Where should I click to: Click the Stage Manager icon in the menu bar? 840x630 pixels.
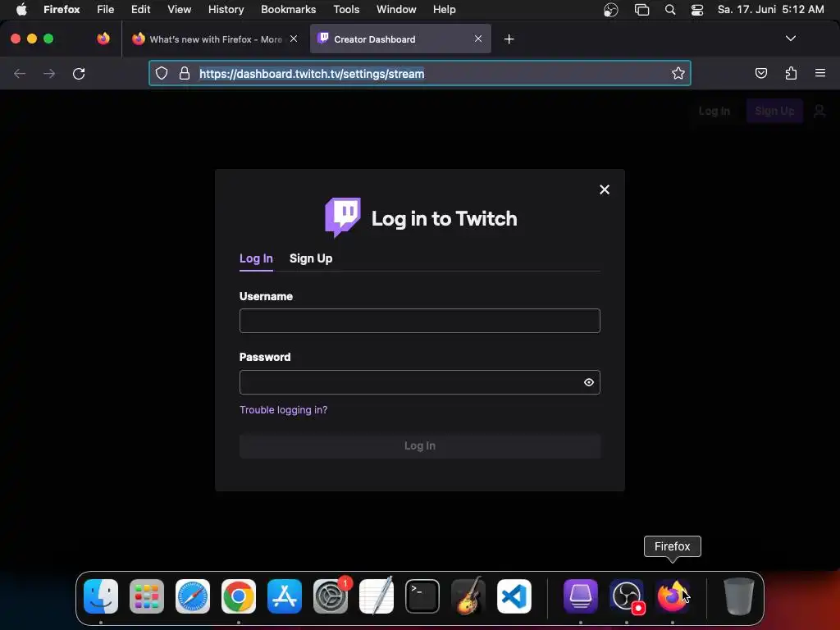pos(641,10)
